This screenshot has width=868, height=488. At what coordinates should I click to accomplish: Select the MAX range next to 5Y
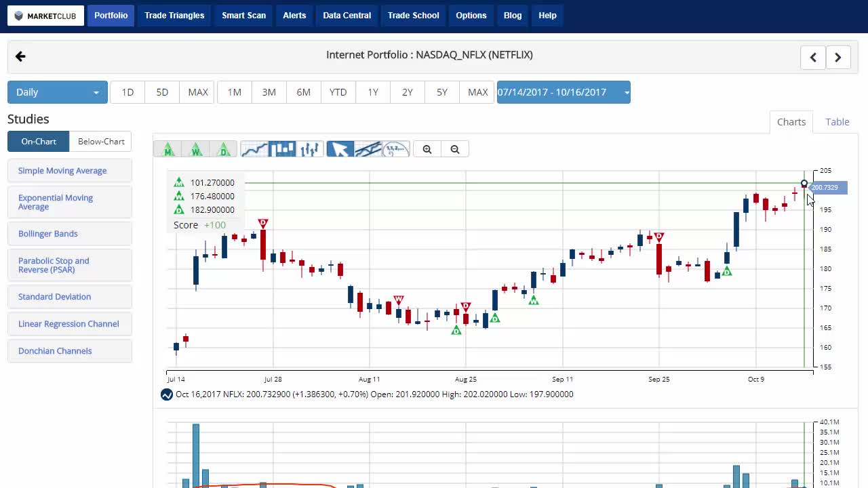coord(478,92)
